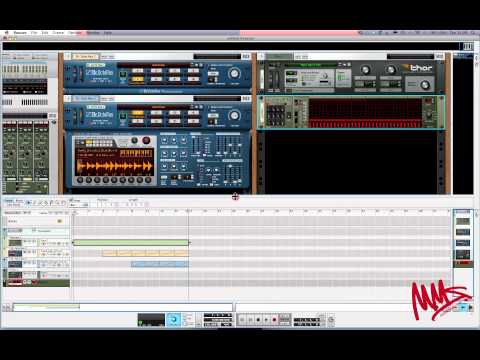
Task: Select loop slot 2 on top Dr. Octo Rex
Action: point(156,71)
